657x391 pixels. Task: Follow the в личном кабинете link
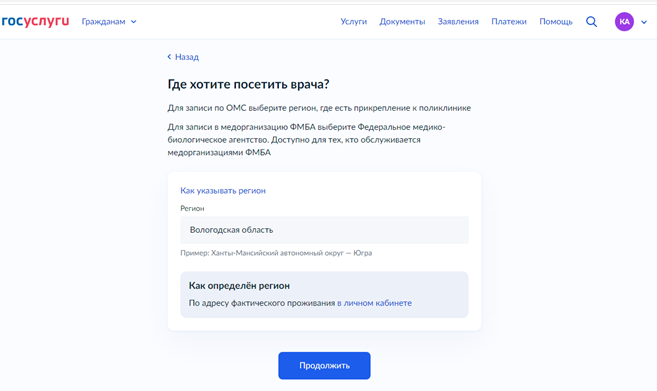pyautogui.click(x=374, y=303)
